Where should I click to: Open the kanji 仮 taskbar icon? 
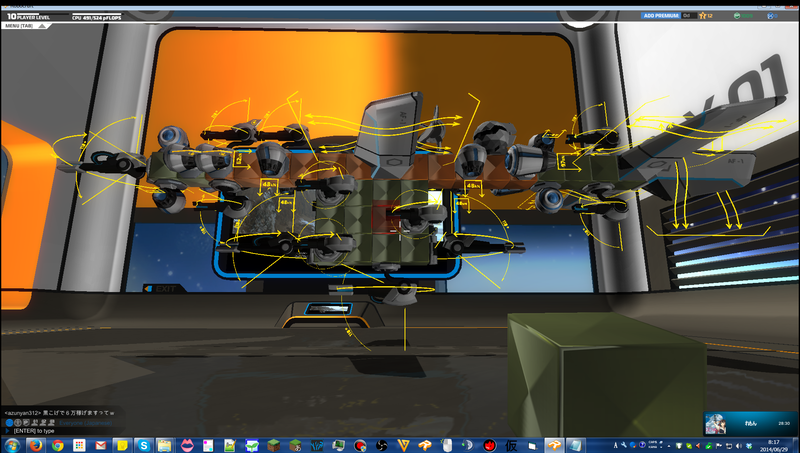pos(511,445)
